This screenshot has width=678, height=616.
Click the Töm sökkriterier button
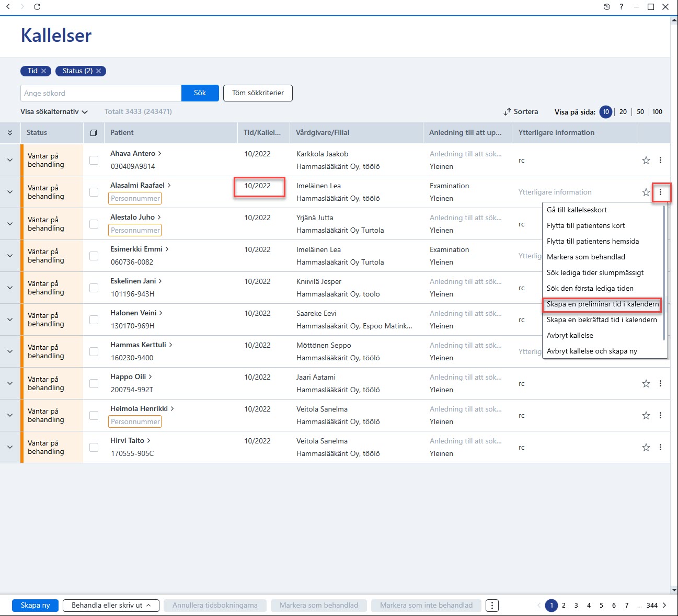click(258, 93)
